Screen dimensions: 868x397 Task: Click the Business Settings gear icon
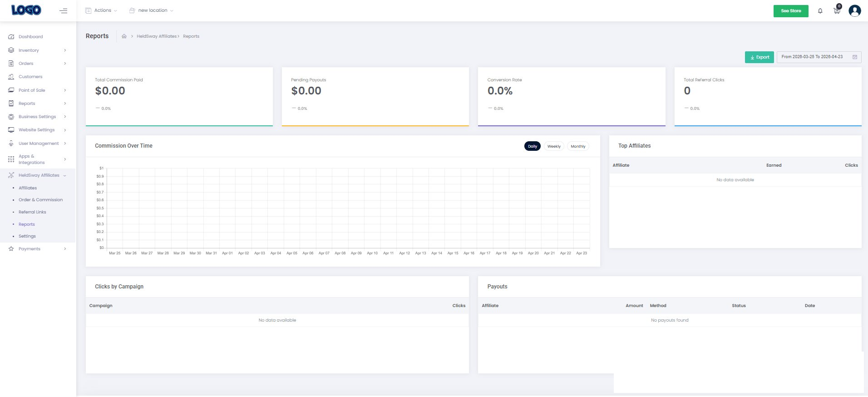pos(11,117)
